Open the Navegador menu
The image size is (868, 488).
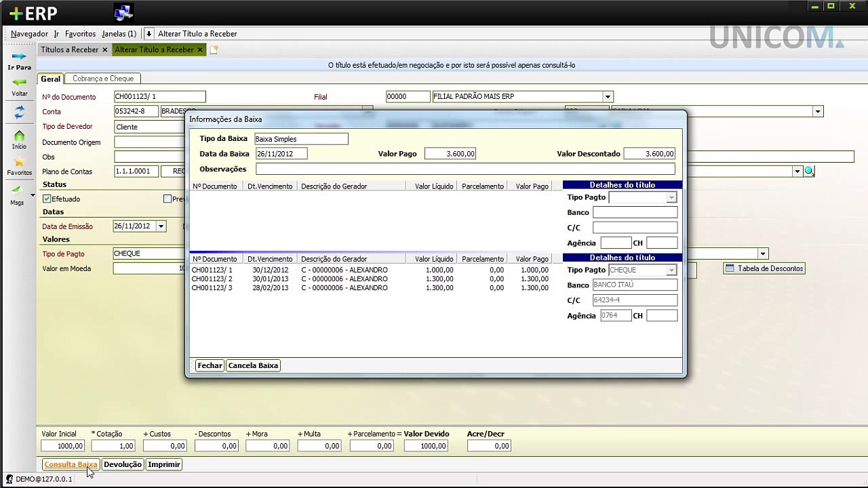29,34
